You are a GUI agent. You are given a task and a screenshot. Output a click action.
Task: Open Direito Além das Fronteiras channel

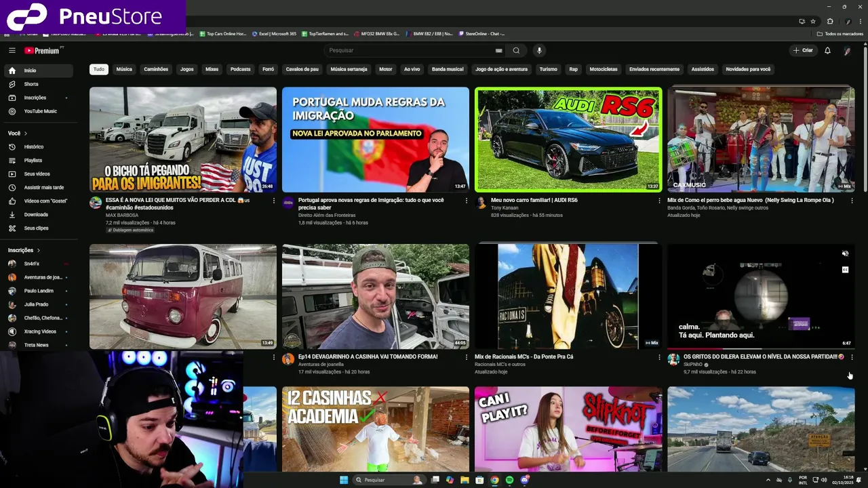tap(327, 215)
